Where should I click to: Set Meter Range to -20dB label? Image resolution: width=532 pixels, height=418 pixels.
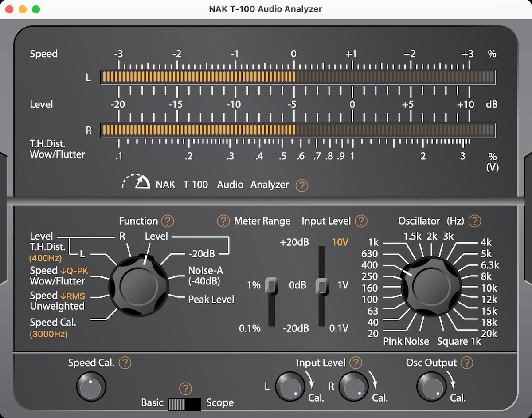(296, 329)
